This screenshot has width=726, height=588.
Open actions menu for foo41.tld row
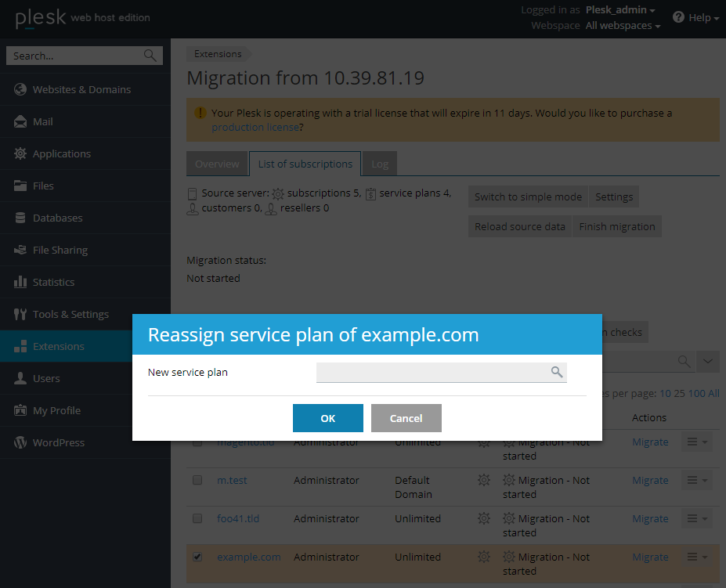pyautogui.click(x=697, y=518)
